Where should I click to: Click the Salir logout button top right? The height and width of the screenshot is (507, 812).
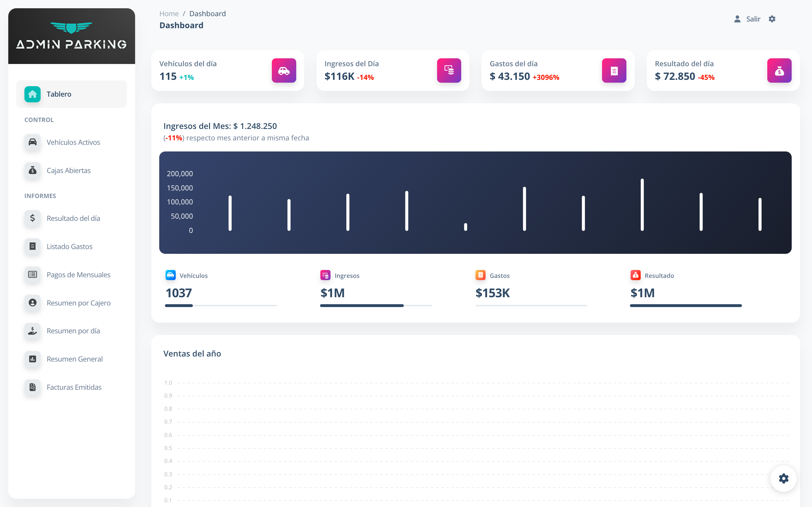pyautogui.click(x=751, y=19)
